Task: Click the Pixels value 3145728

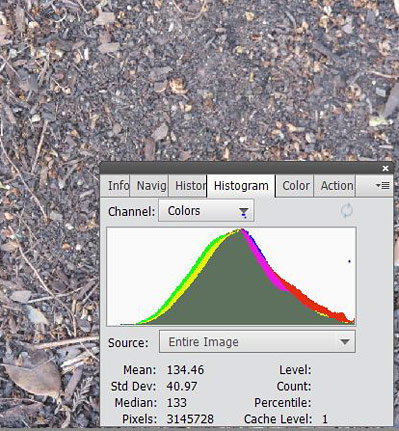Action: pos(190,419)
